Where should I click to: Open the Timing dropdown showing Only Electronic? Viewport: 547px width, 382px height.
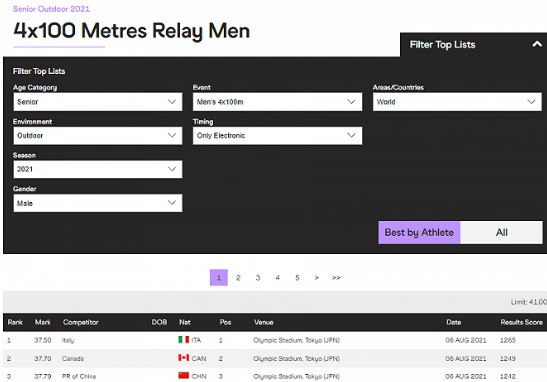click(277, 135)
